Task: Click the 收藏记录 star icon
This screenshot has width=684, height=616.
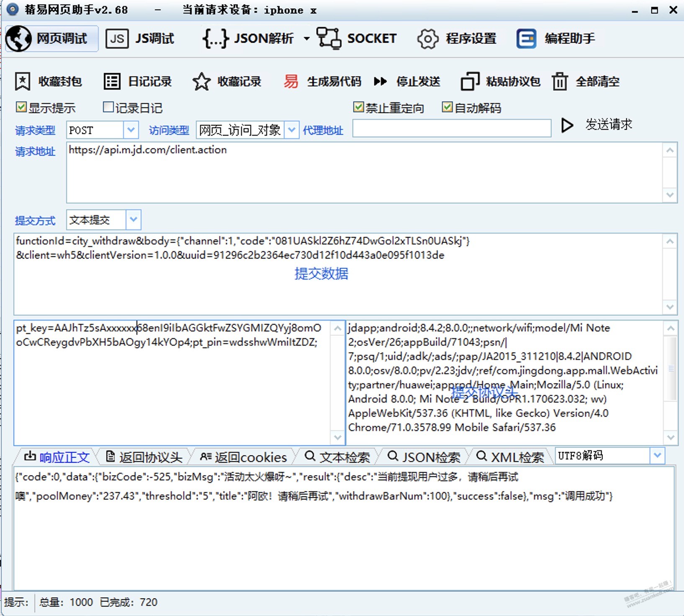Action: pyautogui.click(x=201, y=81)
